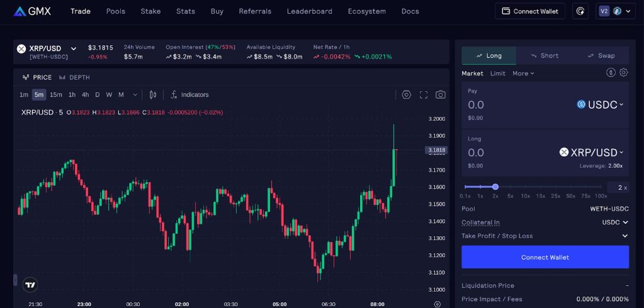The width and height of the screenshot is (644, 308).
Task: Switch to the DEPTH chart tab
Action: click(x=74, y=77)
